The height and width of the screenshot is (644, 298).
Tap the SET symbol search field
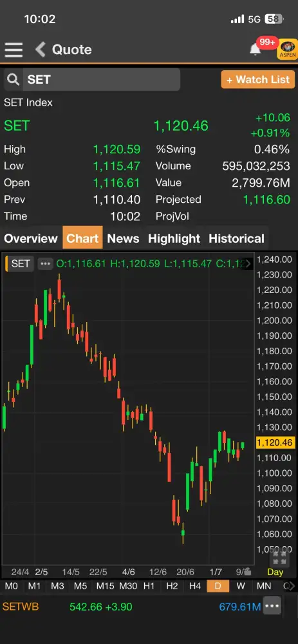[92, 79]
